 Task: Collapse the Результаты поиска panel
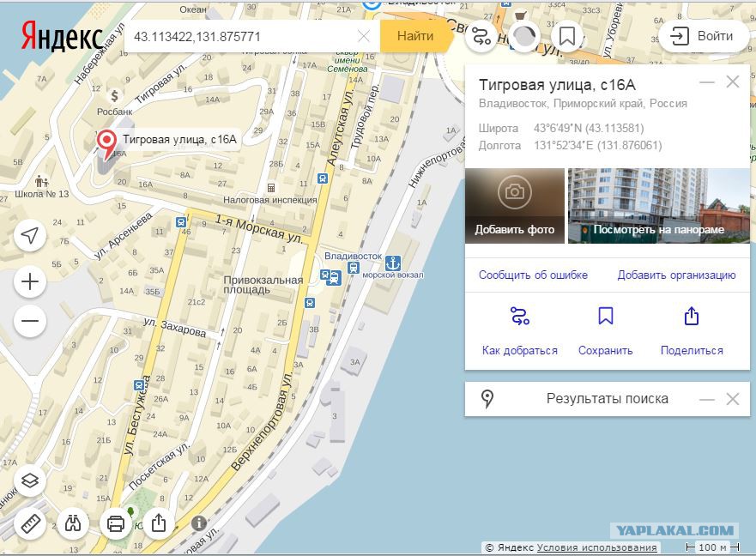tap(707, 400)
